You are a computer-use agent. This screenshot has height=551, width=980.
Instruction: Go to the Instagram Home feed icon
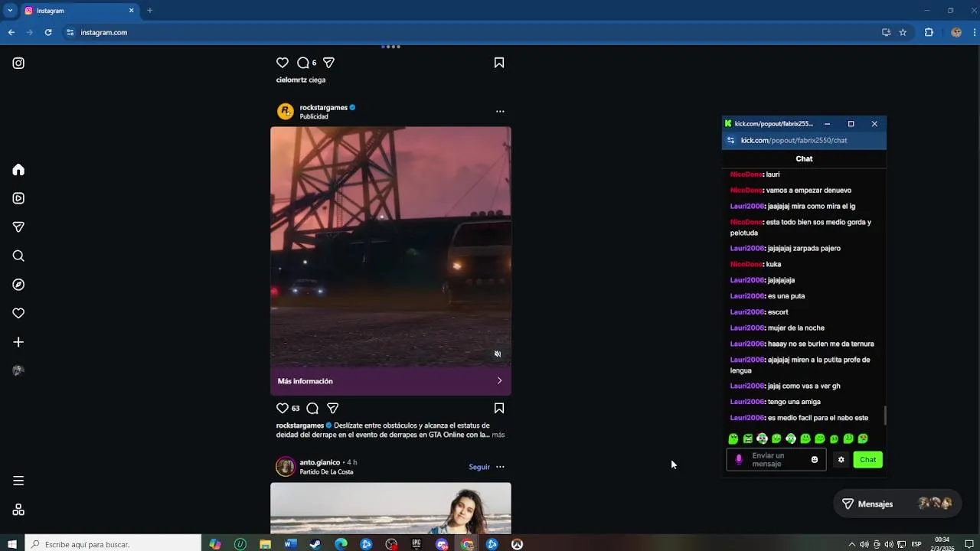pos(18,170)
